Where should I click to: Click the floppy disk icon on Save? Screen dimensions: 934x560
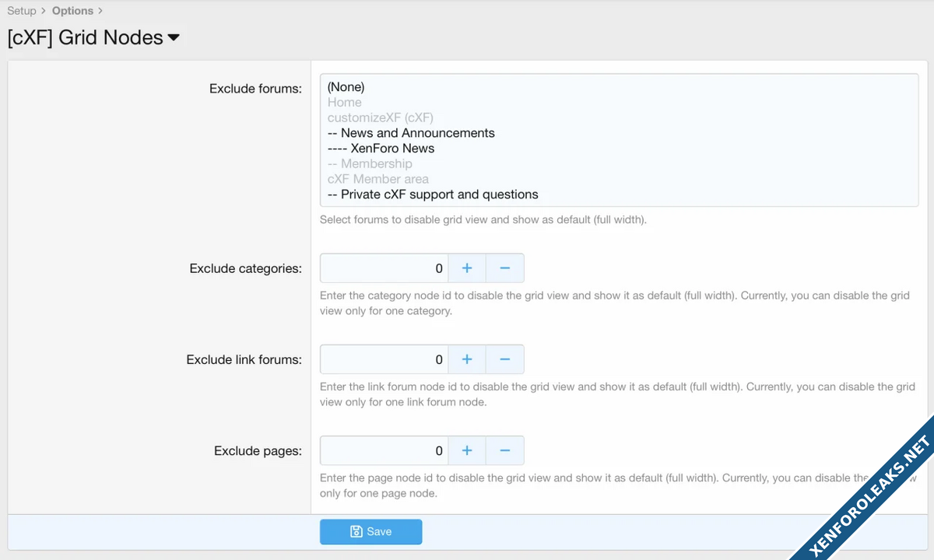coord(356,532)
